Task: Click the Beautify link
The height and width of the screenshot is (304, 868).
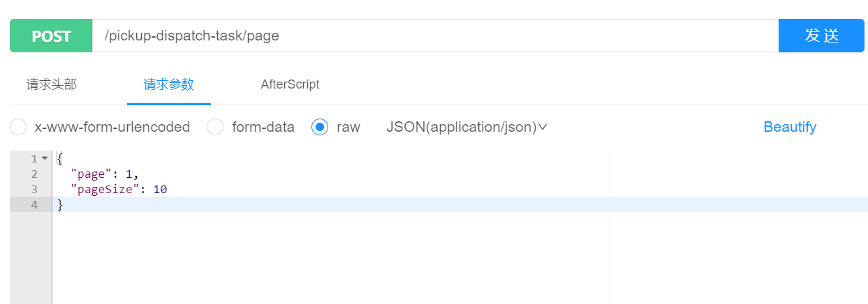Action: point(790,127)
